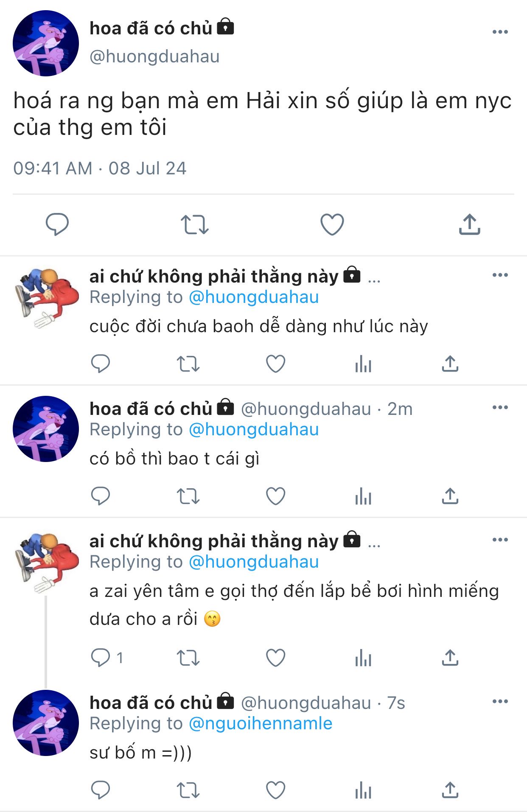This screenshot has width=527, height=812.
Task: View analytics of 'cuộc đời chưa baoh' reply
Action: [363, 364]
